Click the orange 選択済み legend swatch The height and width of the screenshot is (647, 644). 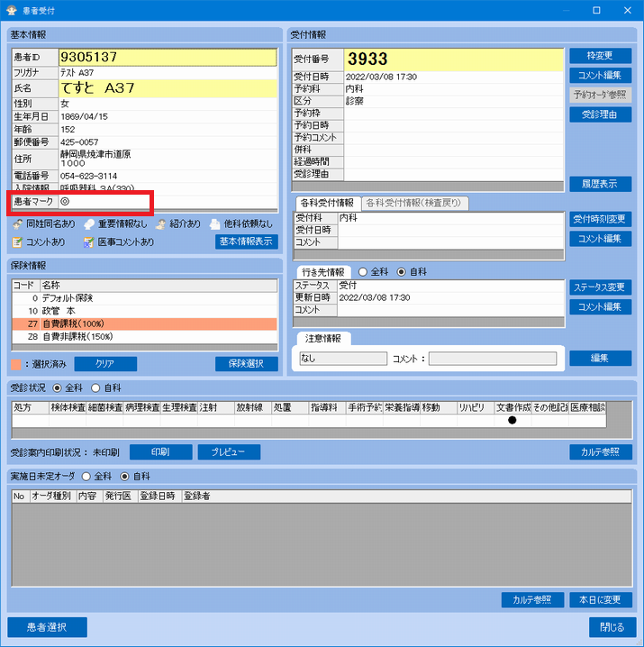16,364
